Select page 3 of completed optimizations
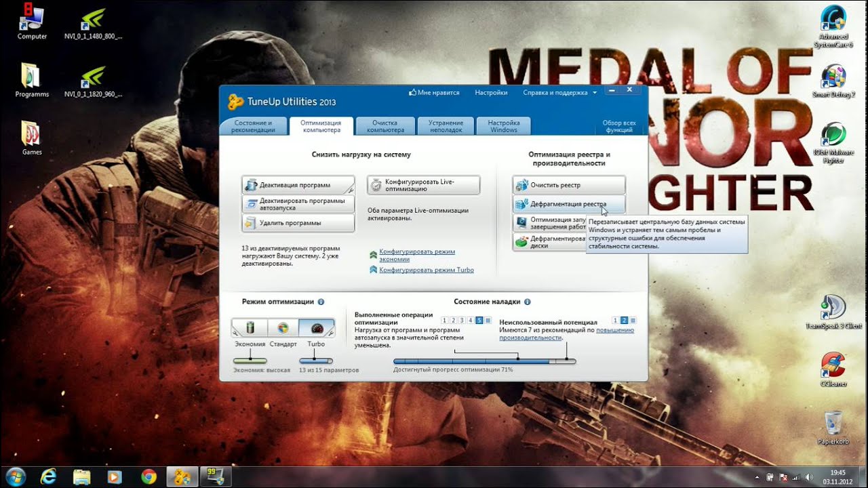The height and width of the screenshot is (488, 868). (462, 320)
